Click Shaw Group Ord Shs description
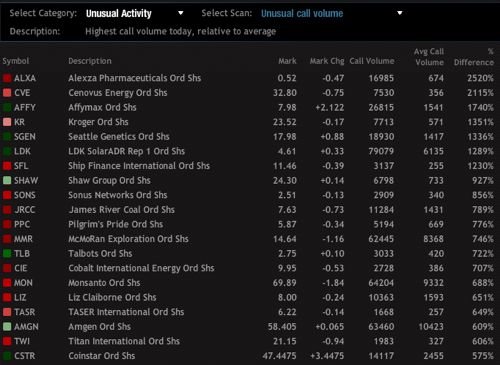The width and height of the screenshot is (500, 365). 109,180
